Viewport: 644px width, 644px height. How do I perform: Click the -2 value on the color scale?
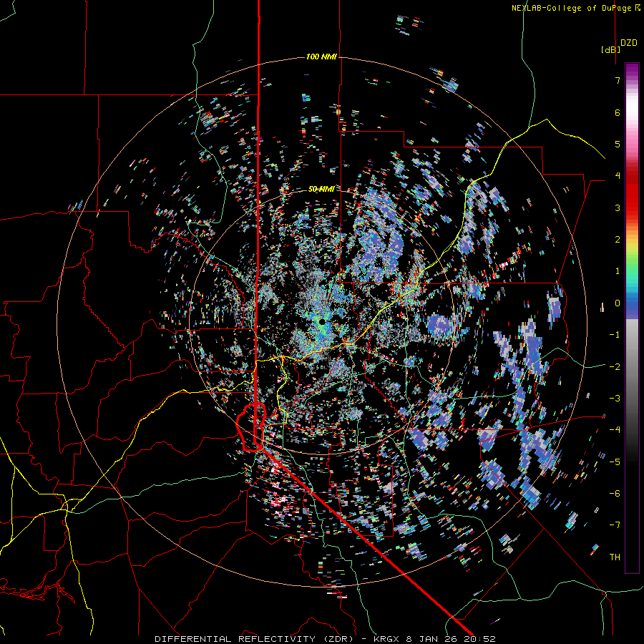pyautogui.click(x=615, y=367)
